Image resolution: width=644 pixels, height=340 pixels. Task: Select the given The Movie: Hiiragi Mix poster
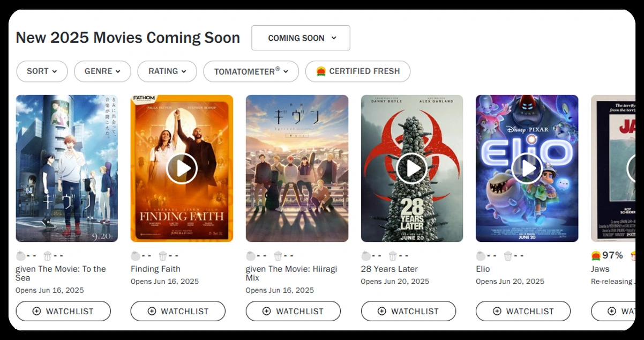pos(297,168)
